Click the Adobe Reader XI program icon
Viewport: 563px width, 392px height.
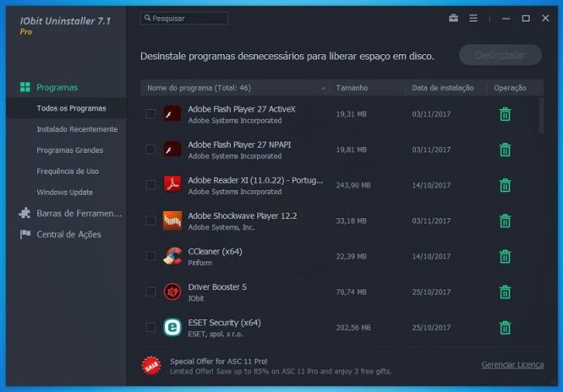tap(172, 184)
